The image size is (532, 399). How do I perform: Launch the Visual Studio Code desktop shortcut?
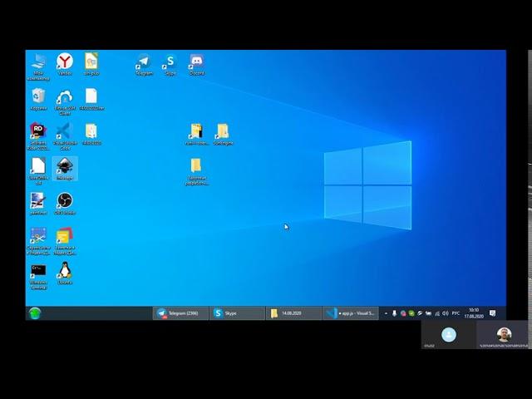click(x=65, y=136)
